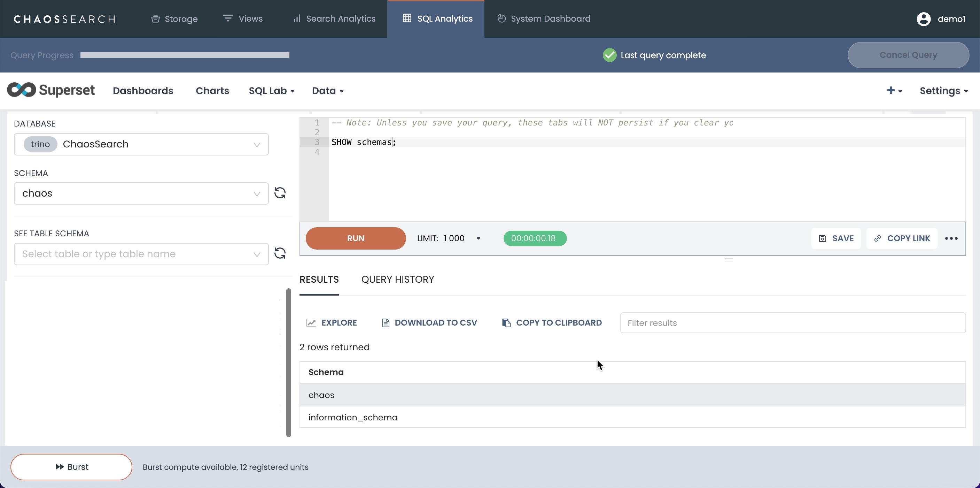Refresh the schema list icon
980x488 pixels.
tap(280, 193)
